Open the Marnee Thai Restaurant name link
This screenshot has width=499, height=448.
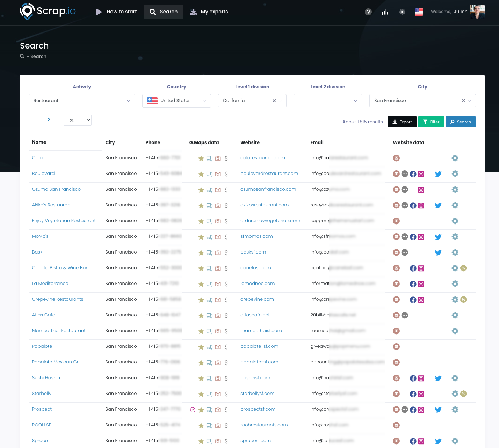pos(59,331)
